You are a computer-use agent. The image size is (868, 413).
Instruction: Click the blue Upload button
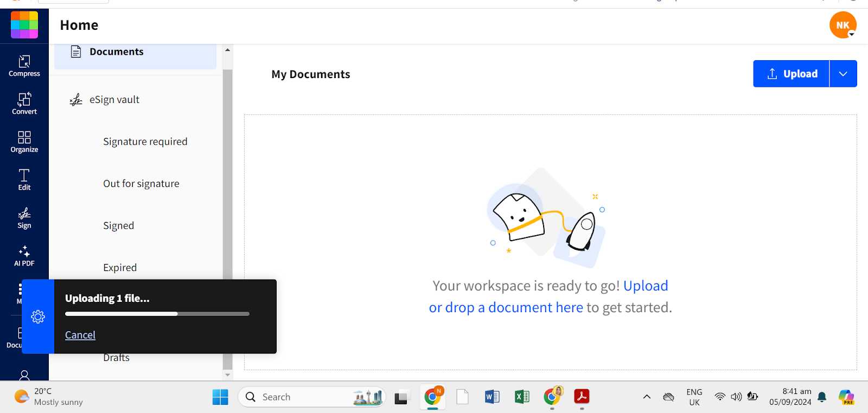pyautogui.click(x=791, y=74)
